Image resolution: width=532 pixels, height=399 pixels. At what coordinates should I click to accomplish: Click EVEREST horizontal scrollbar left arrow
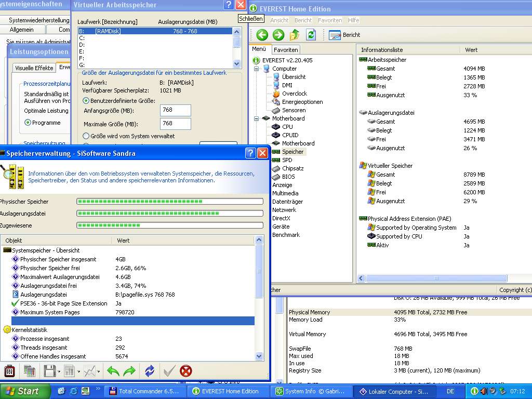[361, 278]
